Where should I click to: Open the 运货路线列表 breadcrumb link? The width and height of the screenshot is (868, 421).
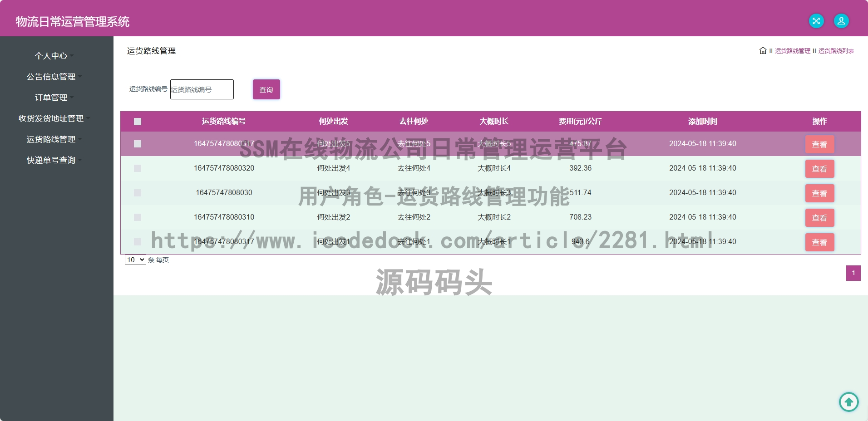[x=836, y=51]
